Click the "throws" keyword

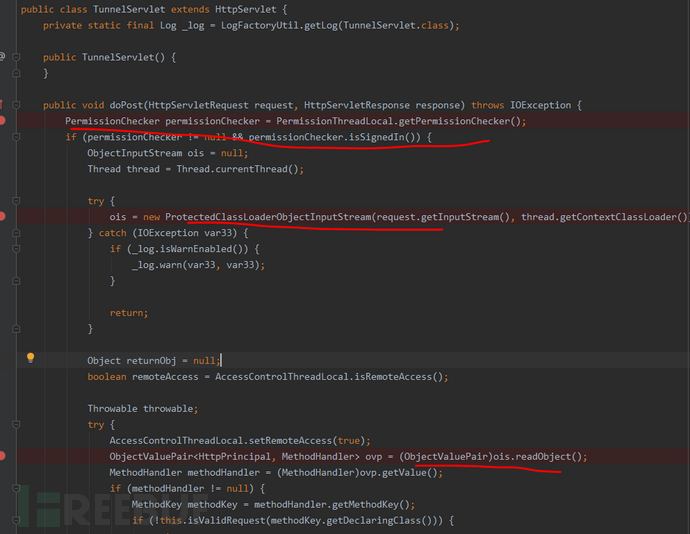point(488,105)
